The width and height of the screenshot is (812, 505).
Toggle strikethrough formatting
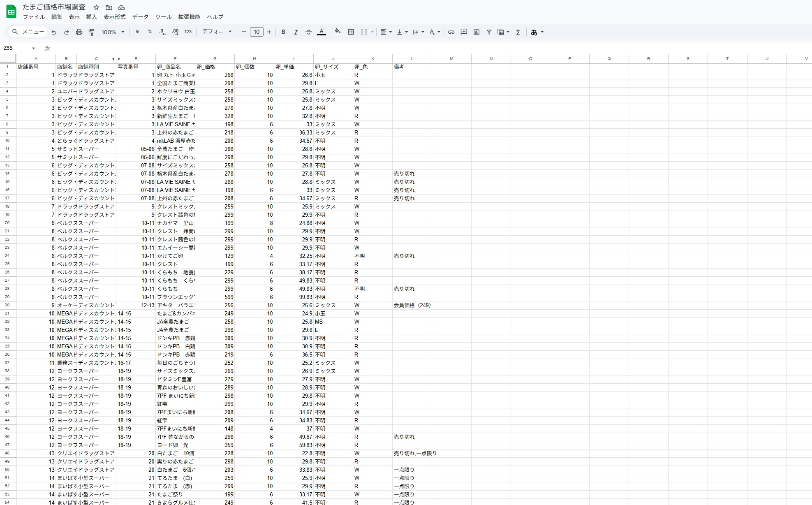tap(308, 32)
